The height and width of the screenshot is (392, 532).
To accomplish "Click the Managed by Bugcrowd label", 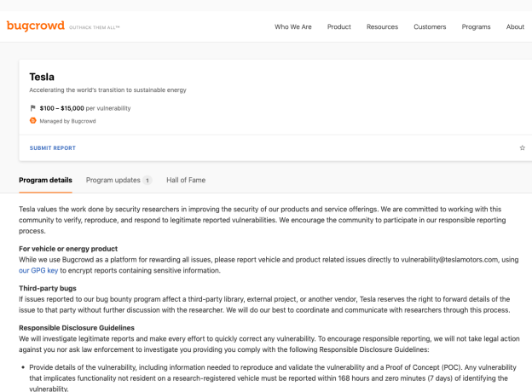I will [67, 121].
